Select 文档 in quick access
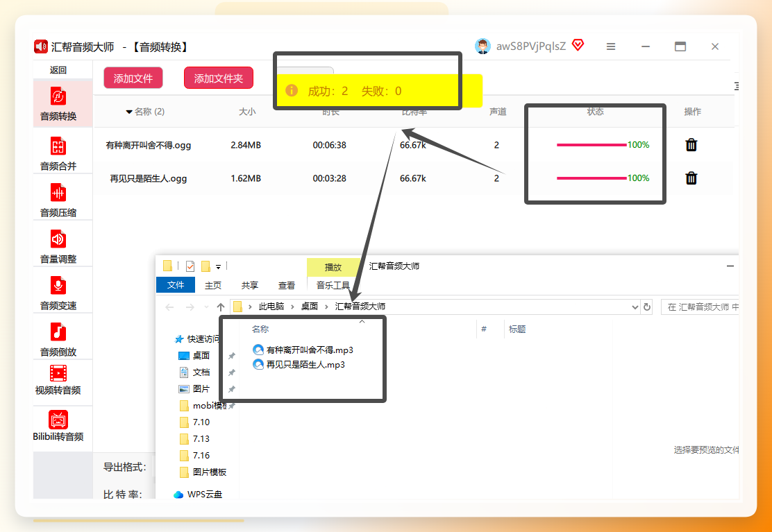The height and width of the screenshot is (532, 772). click(x=194, y=372)
